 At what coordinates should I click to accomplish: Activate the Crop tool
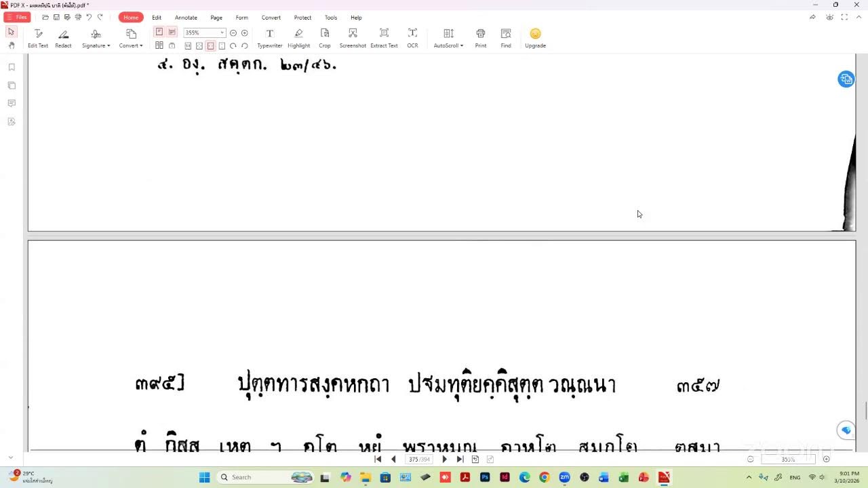click(325, 38)
